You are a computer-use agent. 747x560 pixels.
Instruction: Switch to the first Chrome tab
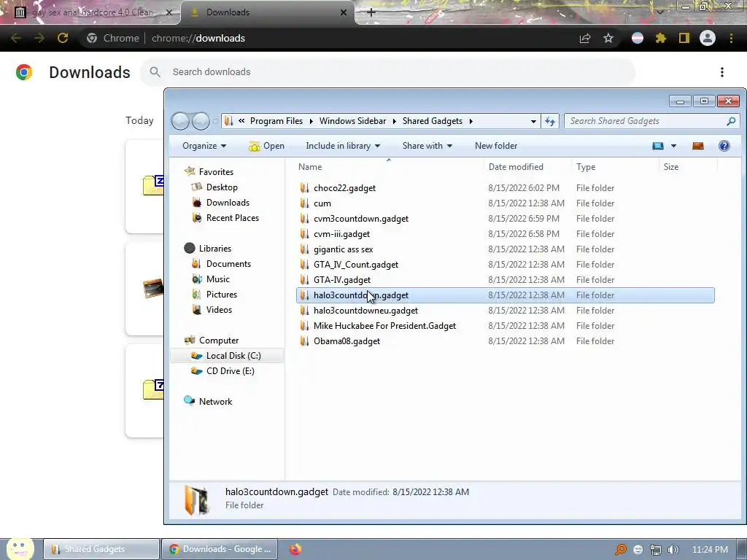(x=90, y=12)
